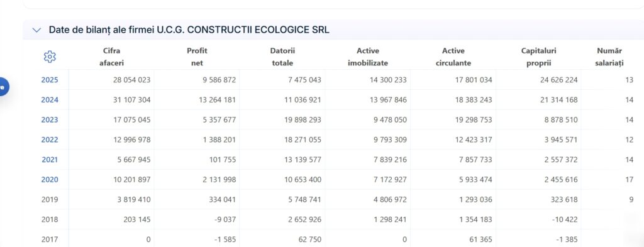This screenshot has width=644, height=247.
Task: Select net profit 5 357 677
Action: [x=219, y=120]
